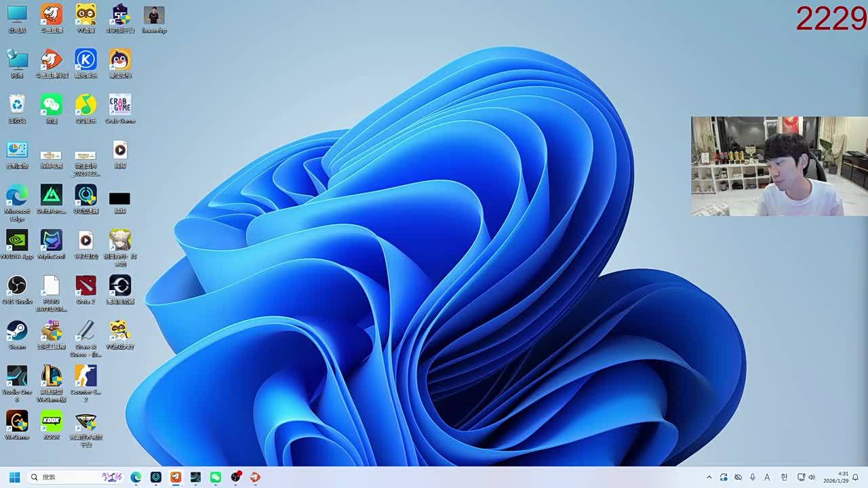Launch OBS Studio from the desktop
868x488 pixels.
tap(17, 286)
